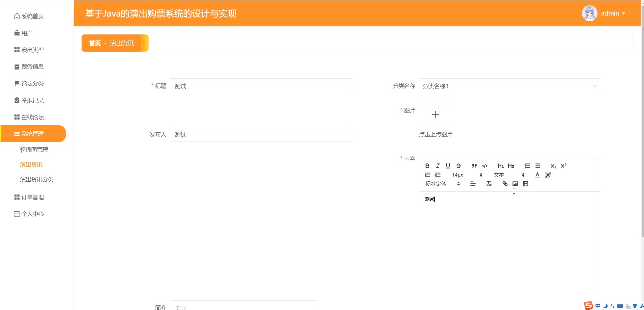Toggle underline formatting in the editor
644x310 pixels.
click(448, 166)
